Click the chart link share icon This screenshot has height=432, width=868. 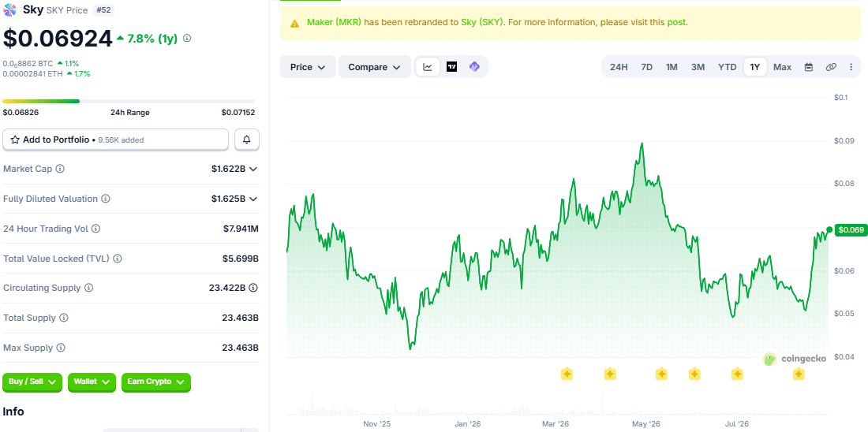831,67
